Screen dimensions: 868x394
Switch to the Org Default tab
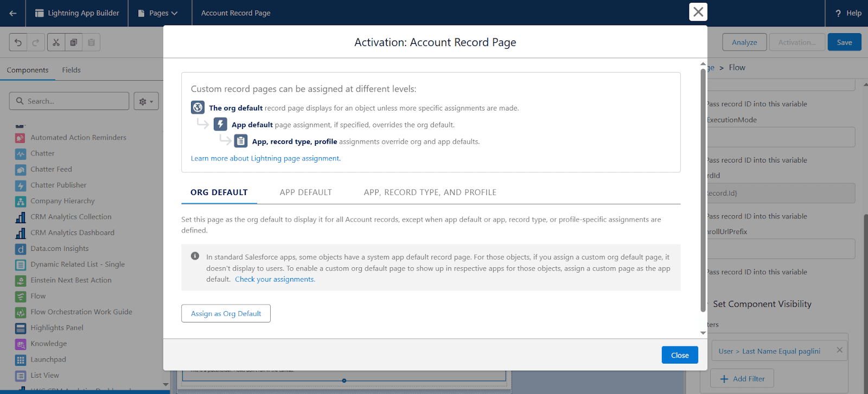pos(219,192)
